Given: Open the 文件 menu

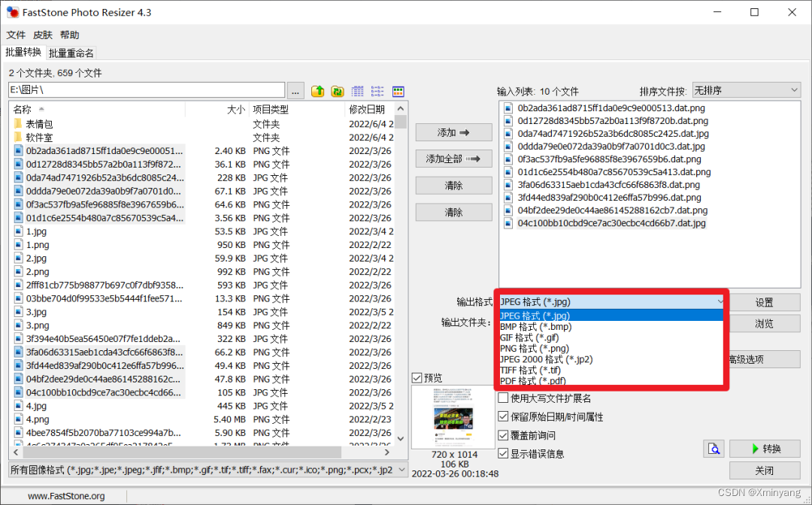Looking at the screenshot, I should (x=16, y=35).
